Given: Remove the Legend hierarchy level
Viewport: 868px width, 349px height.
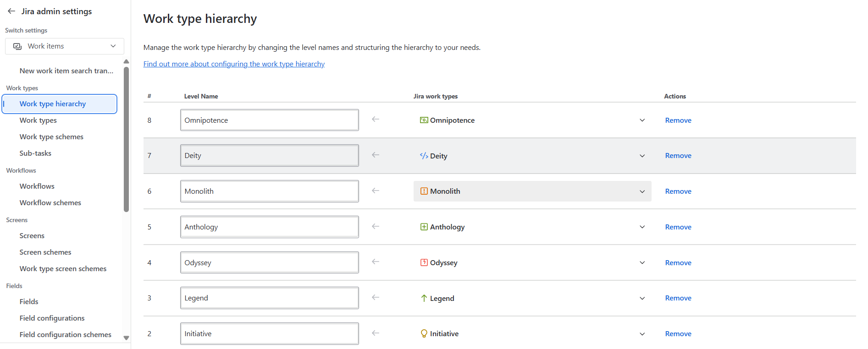Looking at the screenshot, I should tap(678, 298).
